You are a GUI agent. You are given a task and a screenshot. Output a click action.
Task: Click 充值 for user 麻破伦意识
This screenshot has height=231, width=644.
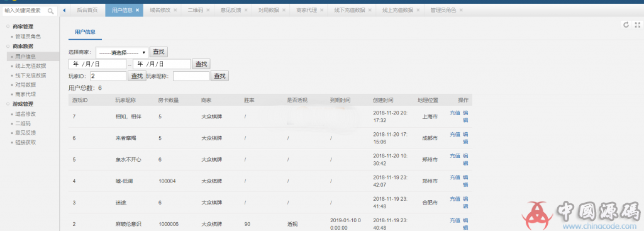pos(455,220)
